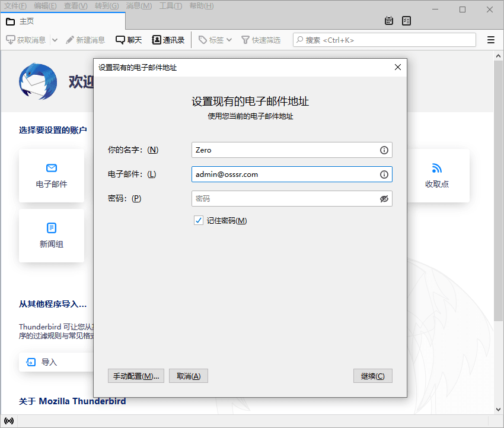
Task: Open the Tools menu
Action: pyautogui.click(x=171, y=6)
